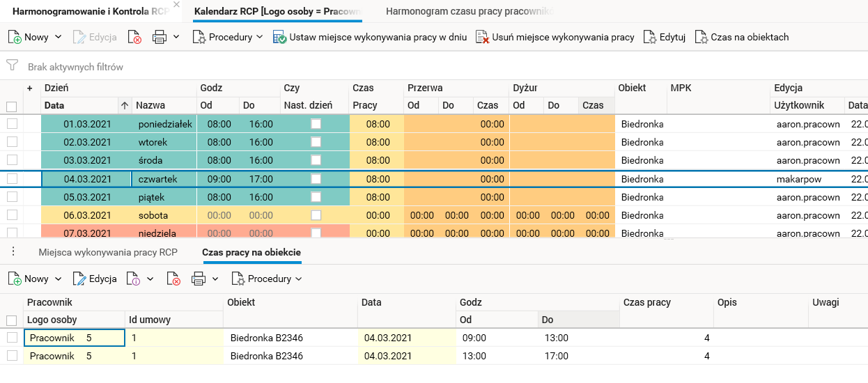The image size is (868, 383).
Task: Open Miejsca wykonywania pracy RCP tab
Action: click(108, 251)
